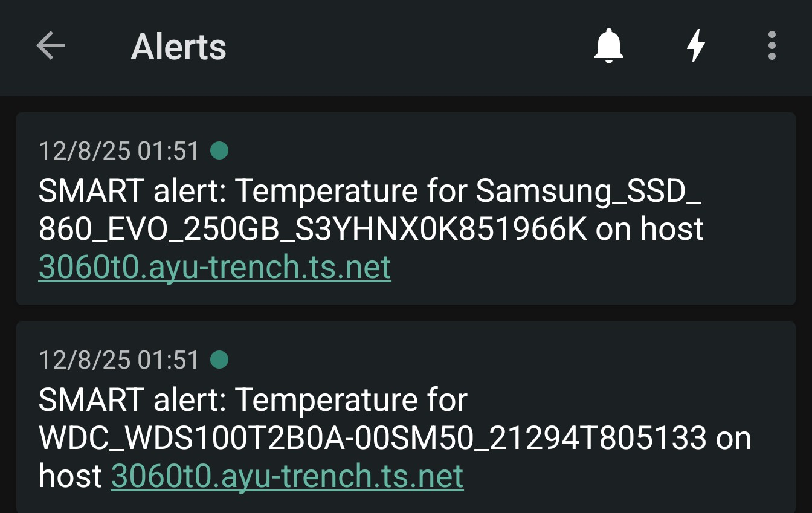812x513 pixels.
Task: Open host link in Samsung SSD alert
Action: 214,267
